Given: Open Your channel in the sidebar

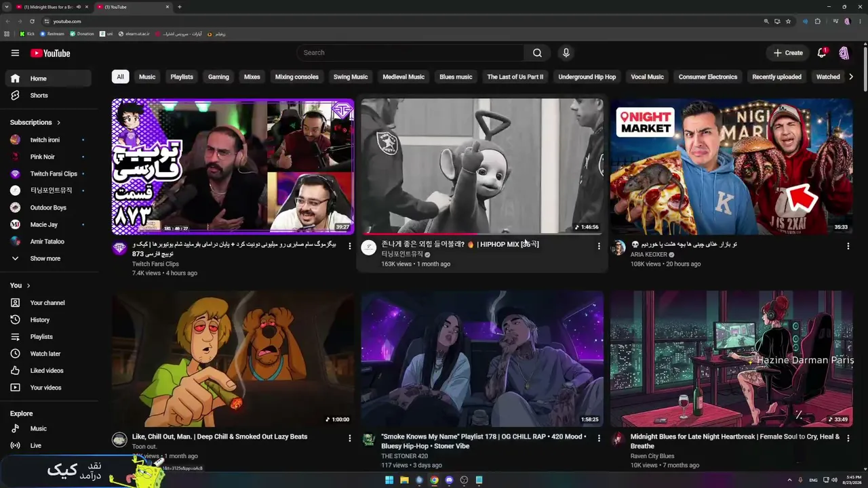Looking at the screenshot, I should click(47, 303).
